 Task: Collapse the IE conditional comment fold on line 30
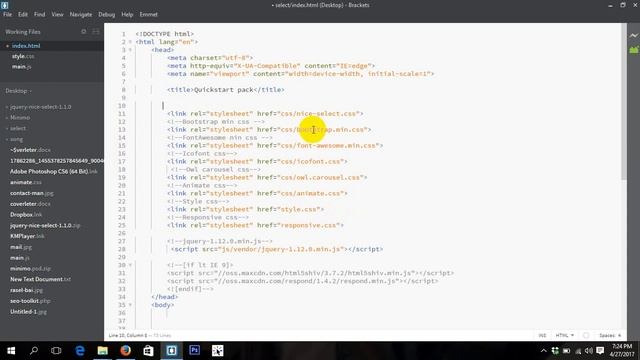131,265
